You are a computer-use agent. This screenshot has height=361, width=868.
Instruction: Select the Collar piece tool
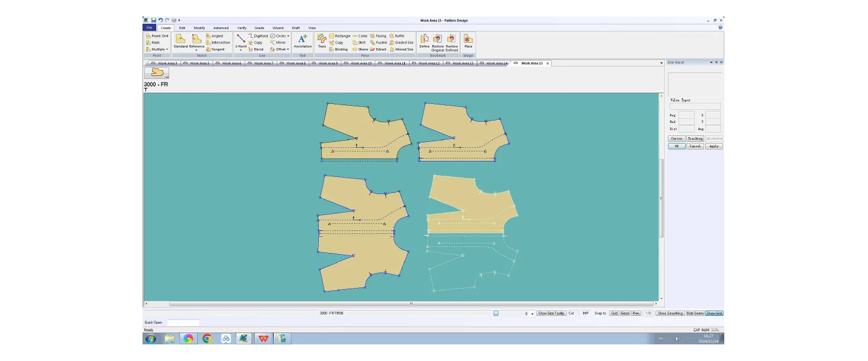tap(360, 36)
